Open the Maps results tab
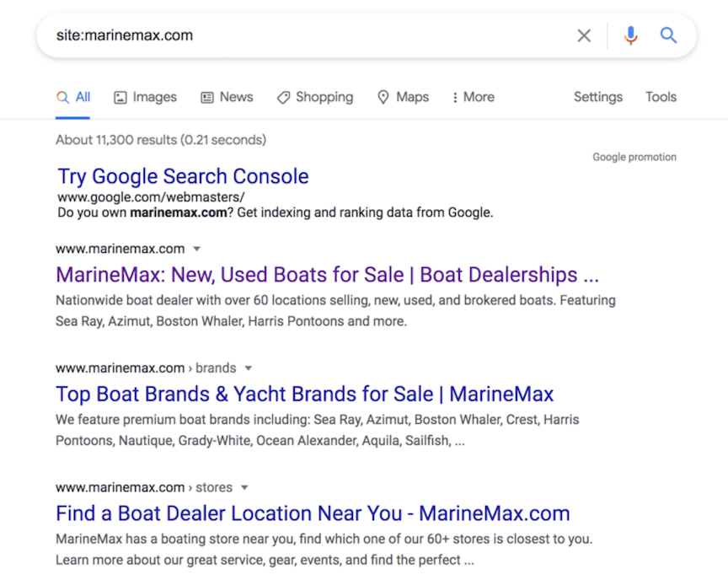728x580 pixels. 404,97
